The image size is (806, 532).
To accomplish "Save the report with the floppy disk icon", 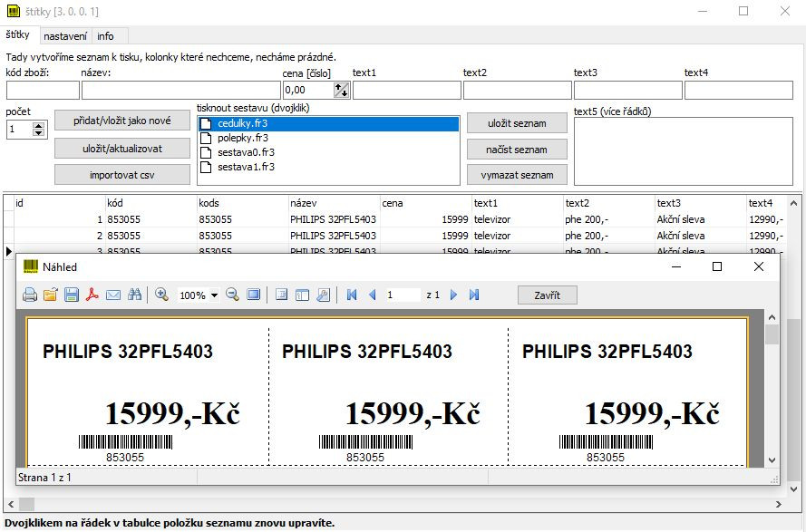I will point(72,295).
